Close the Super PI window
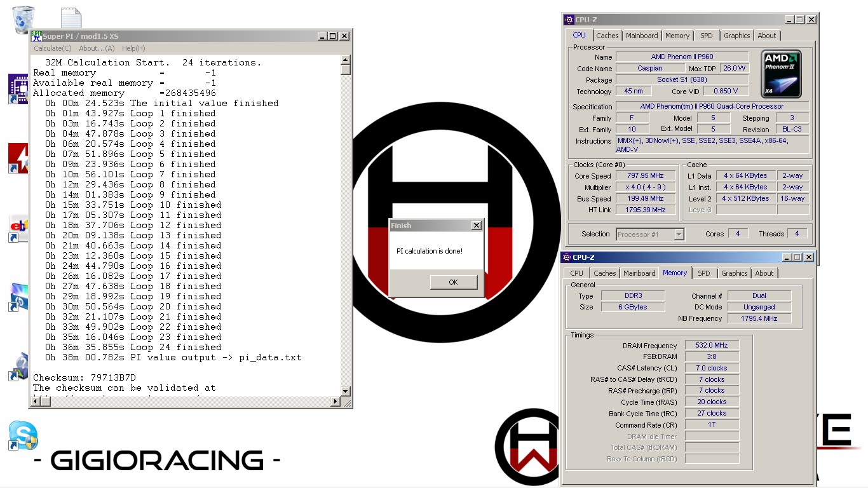The height and width of the screenshot is (488, 868). tap(344, 36)
